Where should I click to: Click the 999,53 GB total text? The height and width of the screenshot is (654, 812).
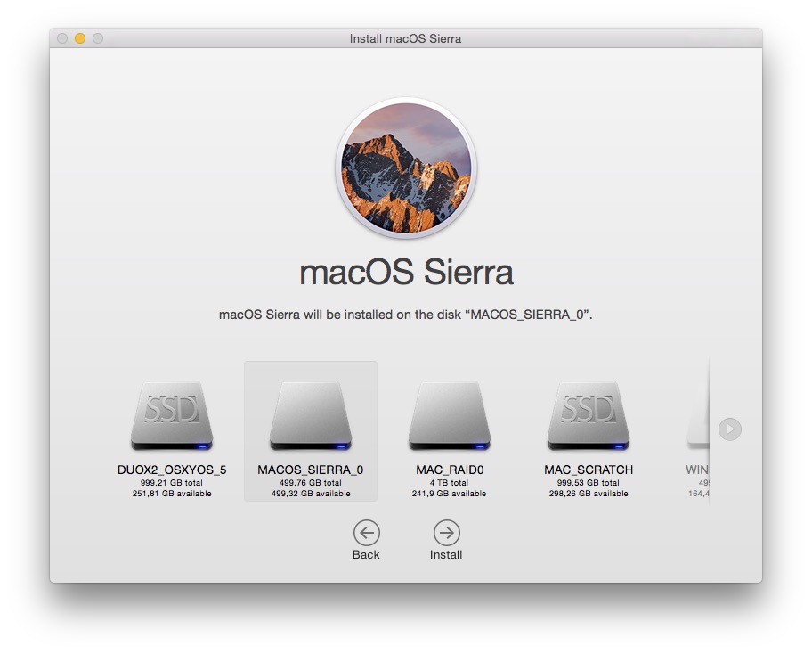pos(589,482)
